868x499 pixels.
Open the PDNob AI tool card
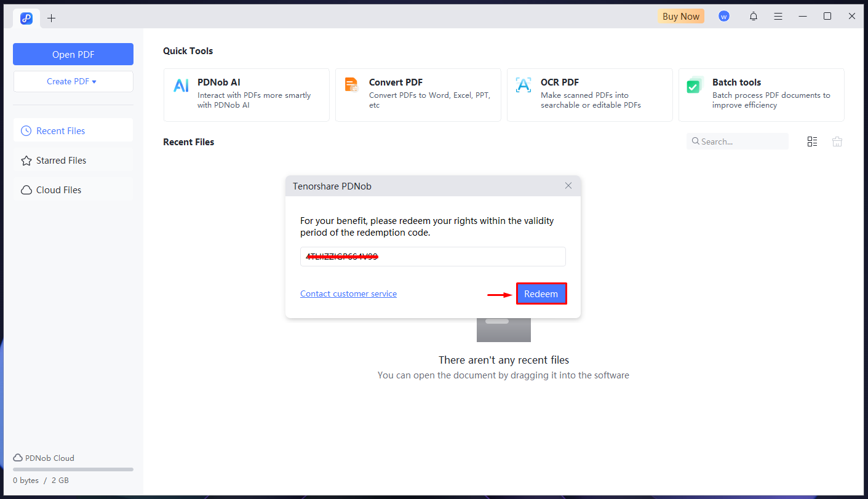[x=247, y=95]
